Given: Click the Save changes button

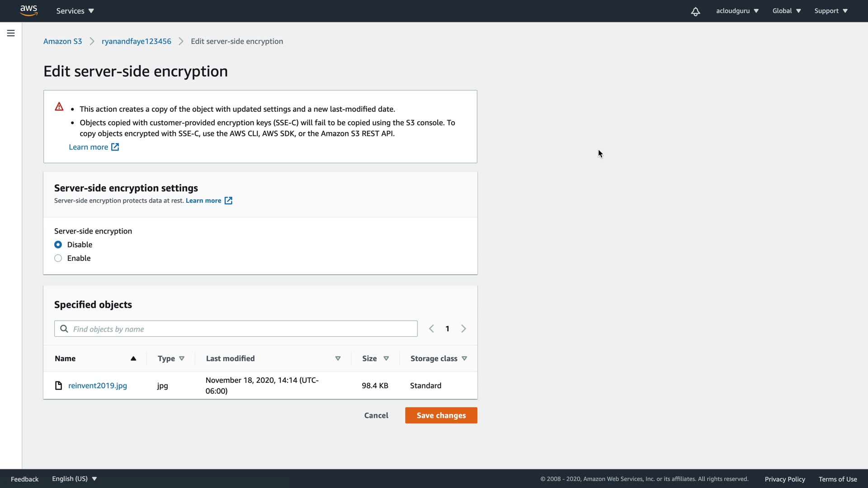Looking at the screenshot, I should click(441, 415).
